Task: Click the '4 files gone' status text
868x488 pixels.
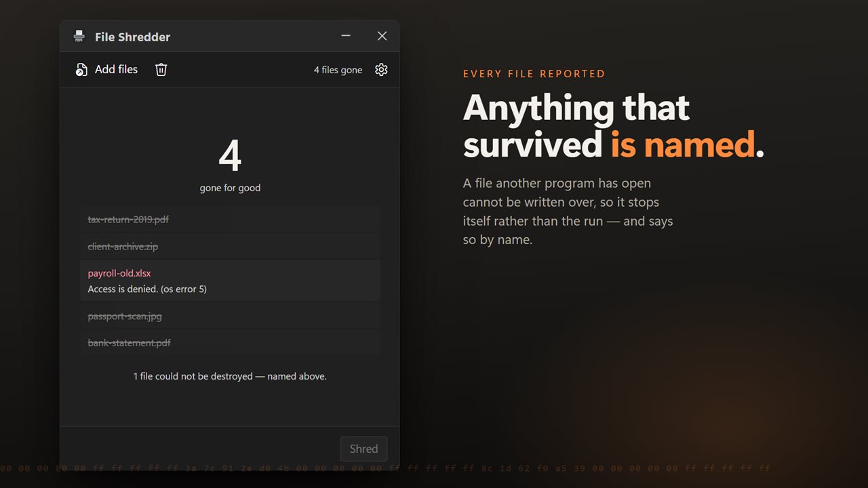Action: click(338, 70)
